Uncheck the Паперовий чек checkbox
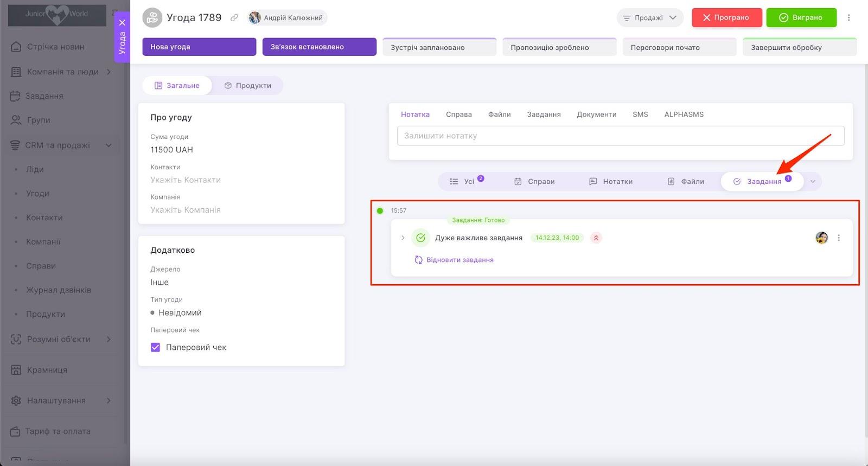The width and height of the screenshot is (868, 466). [x=155, y=347]
